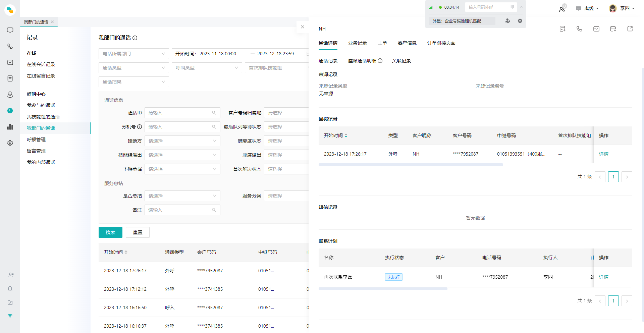Screen dimensions: 644x333
Task: Close the call detail drawer with X
Action: pos(303,27)
